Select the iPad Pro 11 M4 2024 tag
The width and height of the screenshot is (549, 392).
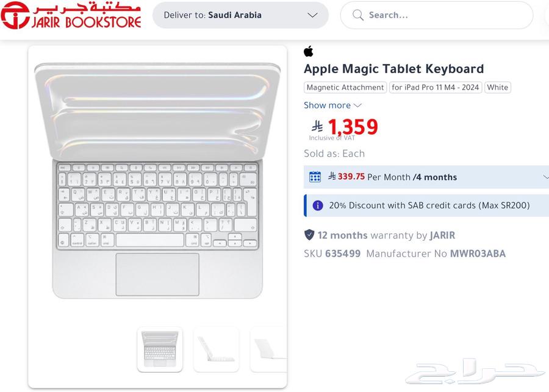coord(435,87)
